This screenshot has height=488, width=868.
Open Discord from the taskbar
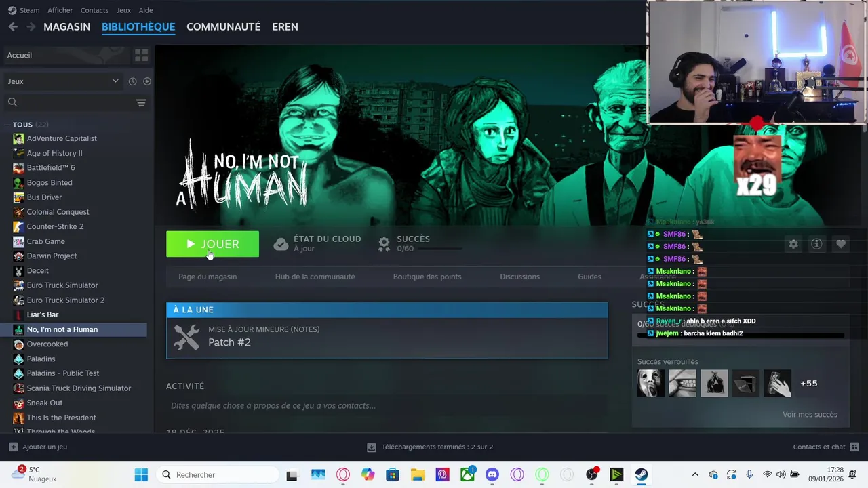(492, 474)
